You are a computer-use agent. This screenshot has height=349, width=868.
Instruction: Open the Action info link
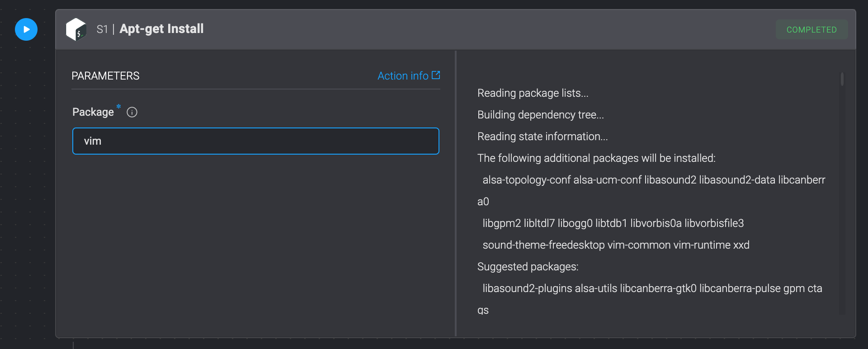(x=409, y=75)
